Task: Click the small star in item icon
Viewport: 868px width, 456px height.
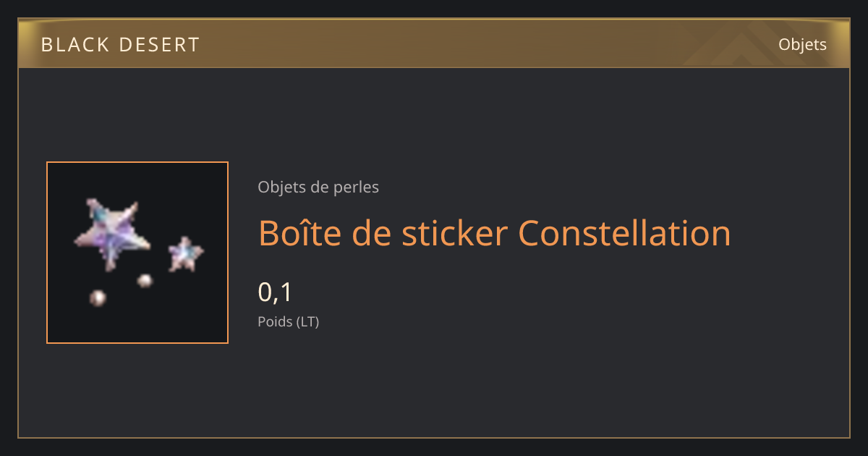Action: [186, 254]
